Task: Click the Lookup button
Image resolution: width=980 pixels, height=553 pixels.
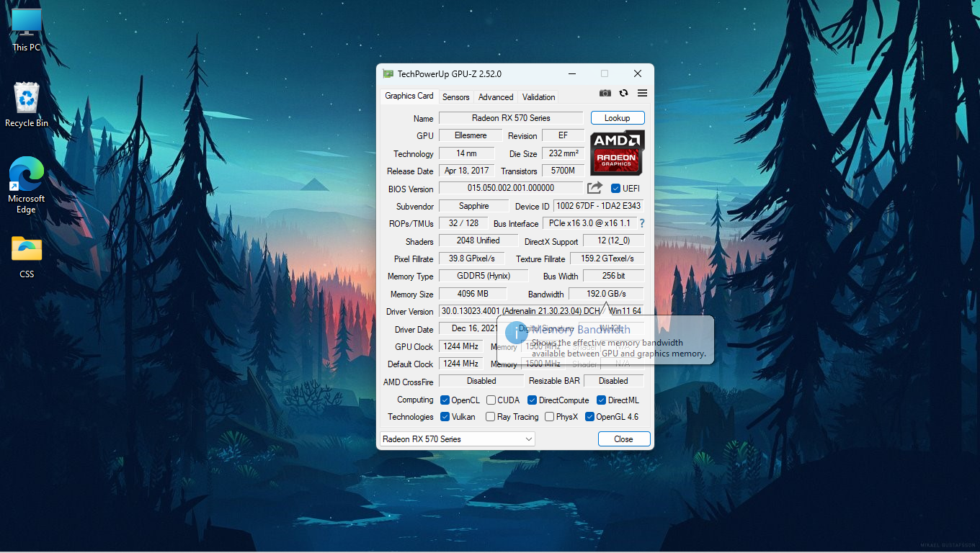Action: click(618, 118)
